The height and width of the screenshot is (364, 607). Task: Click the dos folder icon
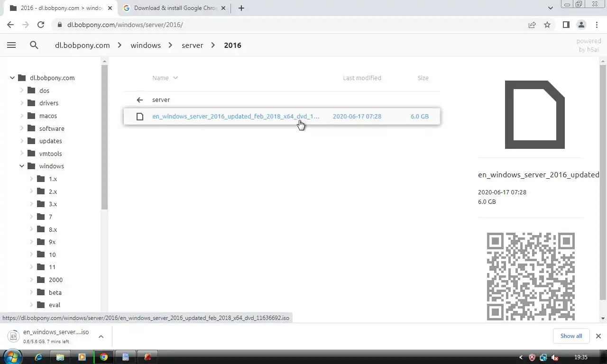coord(31,91)
